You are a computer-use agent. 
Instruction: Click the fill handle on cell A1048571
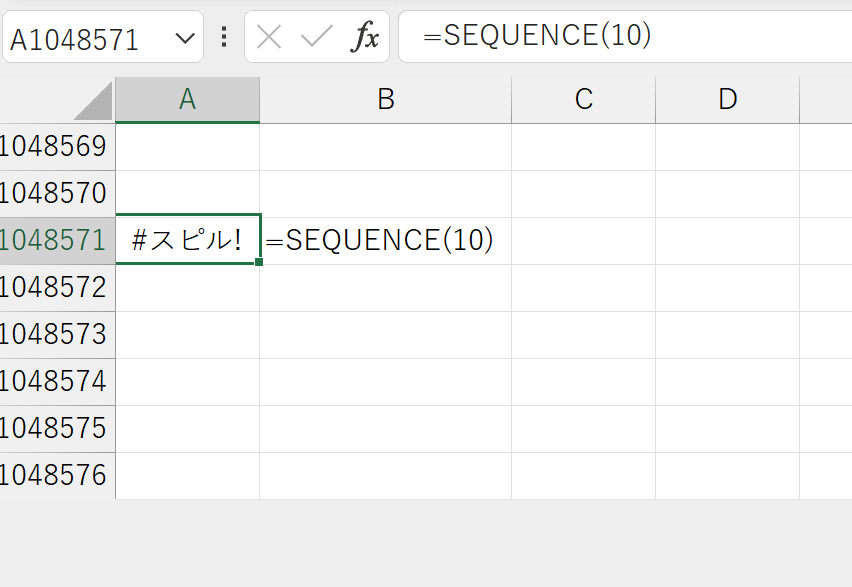tap(259, 262)
